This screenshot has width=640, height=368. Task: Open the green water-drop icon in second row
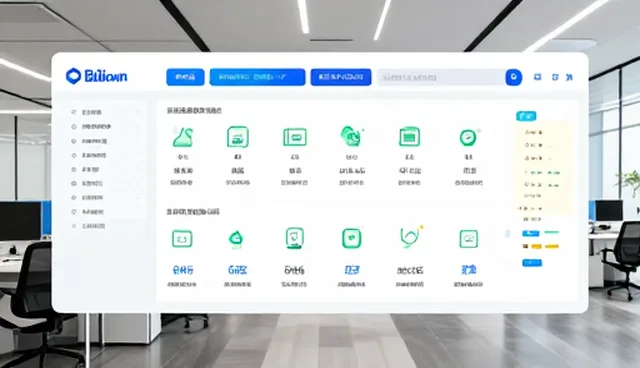236,239
